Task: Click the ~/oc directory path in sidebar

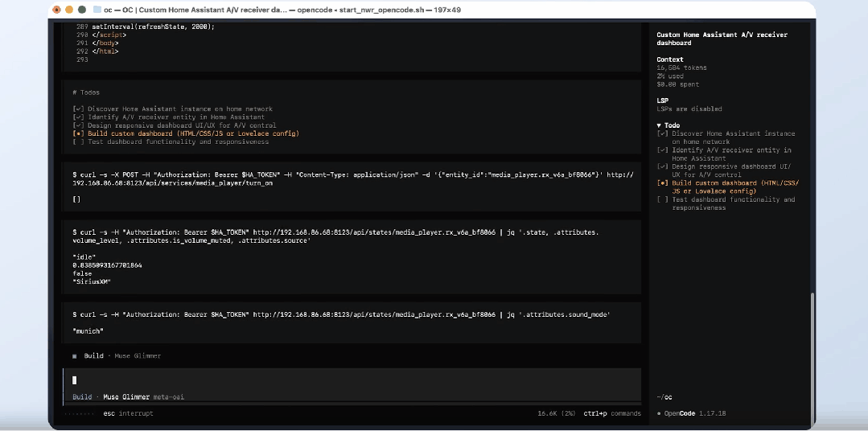Action: click(664, 397)
